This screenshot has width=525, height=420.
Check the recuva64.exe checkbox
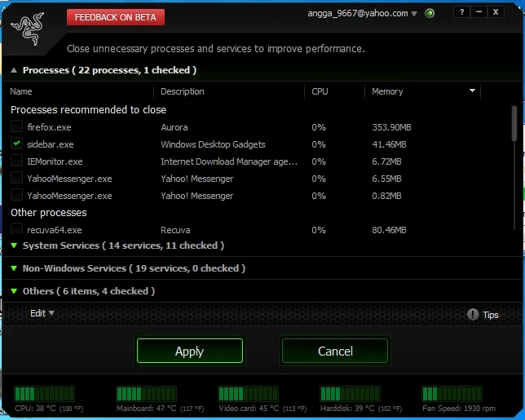[x=17, y=228]
